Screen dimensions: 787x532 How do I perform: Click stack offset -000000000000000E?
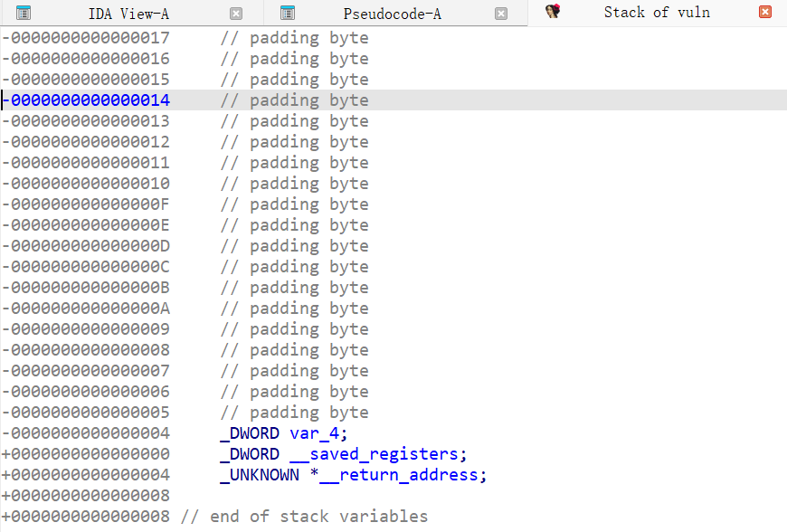coord(86,225)
